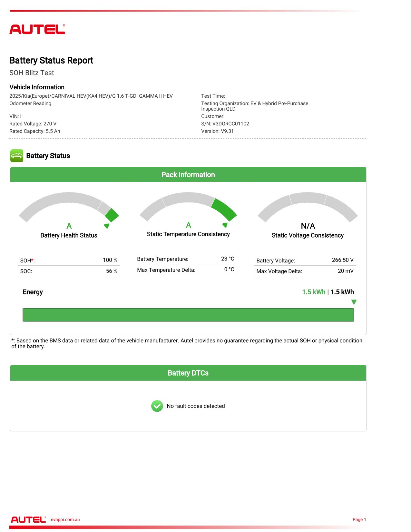The width and height of the screenshot is (411, 532).
Task: Click the green triangle marker above Energy bar
Action: point(354,302)
